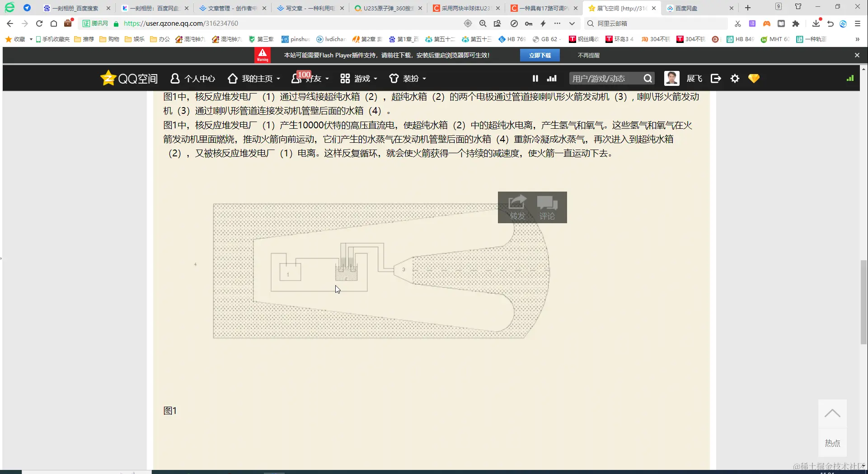Click the 评论 (comment) icon on the image
Viewport: 868px width, 474px height.
(547, 207)
